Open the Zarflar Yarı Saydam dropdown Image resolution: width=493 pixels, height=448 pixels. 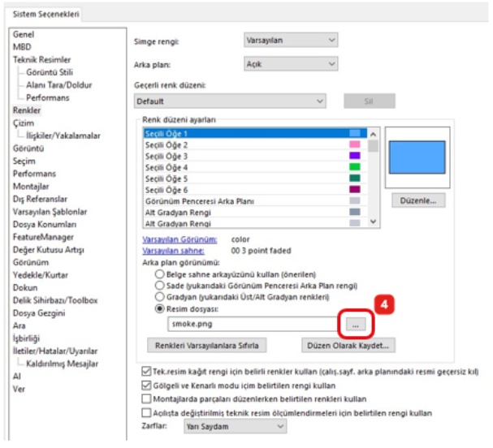(235, 426)
